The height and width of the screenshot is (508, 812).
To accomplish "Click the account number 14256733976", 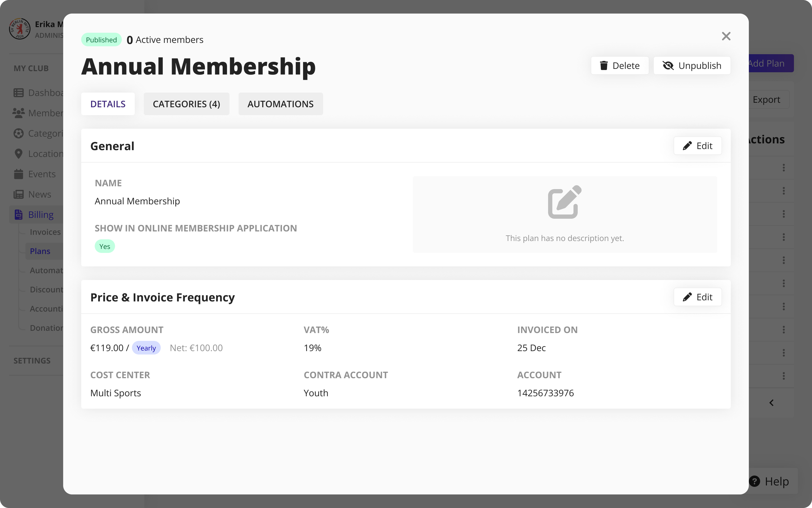I will pyautogui.click(x=546, y=393).
